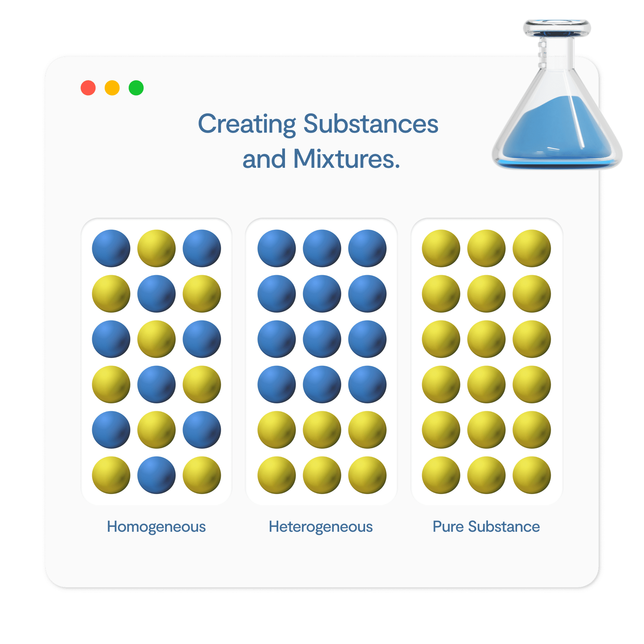
Task: Select the Homogeneous particle card
Action: coord(156,362)
